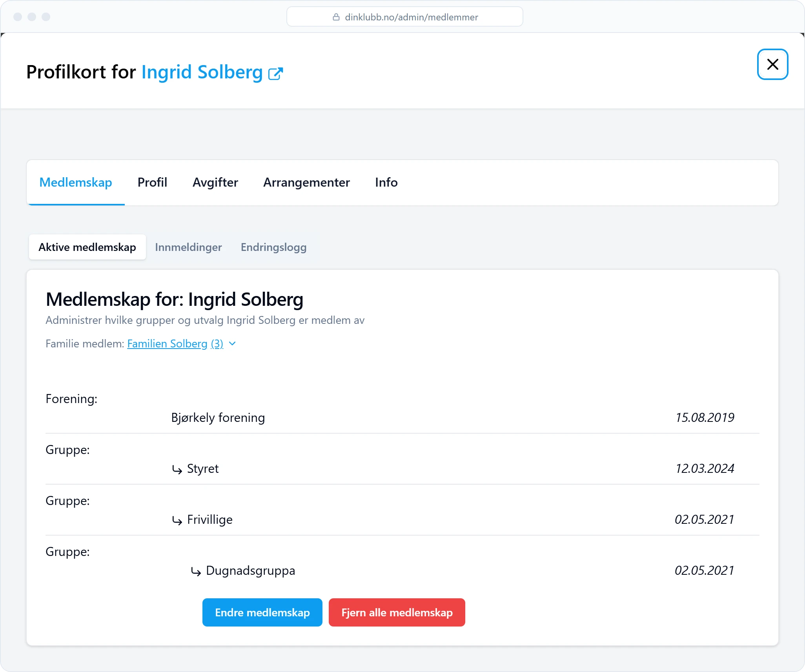
Task: Click the Styret group entry
Action: [202, 469]
